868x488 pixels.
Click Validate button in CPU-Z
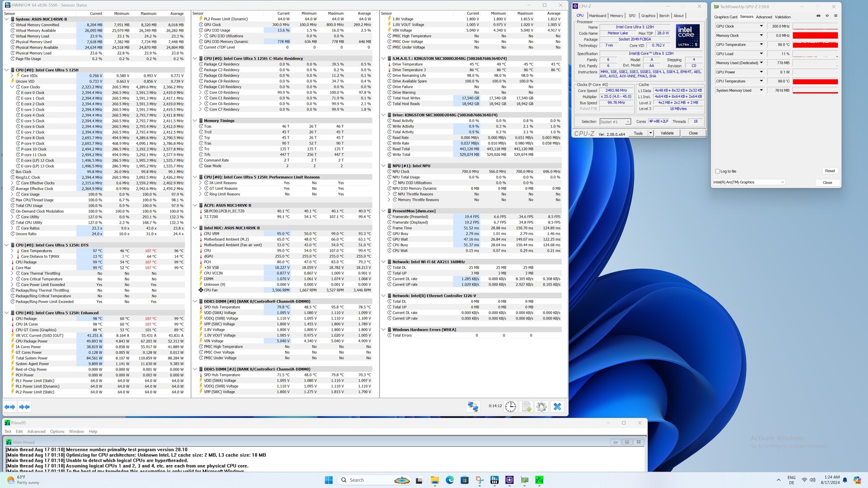click(667, 133)
